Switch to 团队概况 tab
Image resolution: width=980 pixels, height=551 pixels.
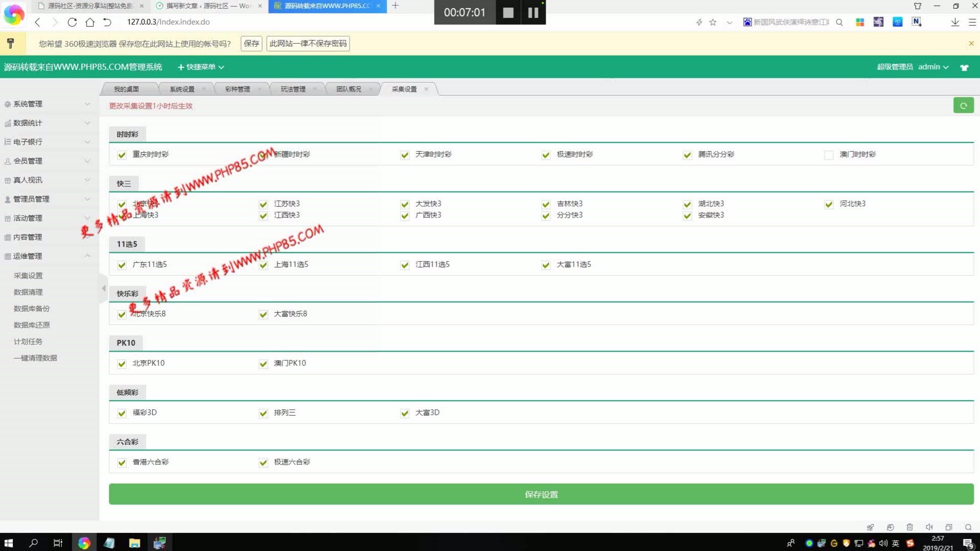pyautogui.click(x=349, y=89)
